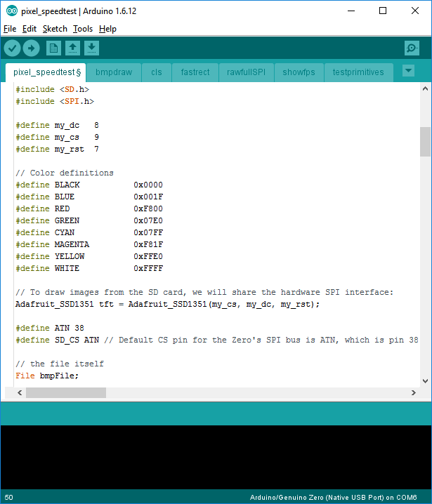
Task: Click the Save sketch down-arrow icon
Action: pyautogui.click(x=92, y=48)
